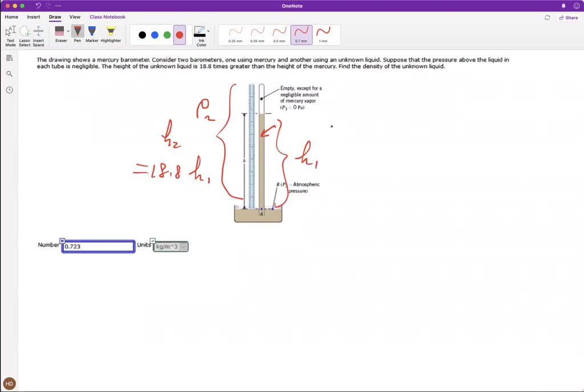Image resolution: width=584 pixels, height=392 pixels.
Task: Click the Insert Space tool
Action: [38, 34]
